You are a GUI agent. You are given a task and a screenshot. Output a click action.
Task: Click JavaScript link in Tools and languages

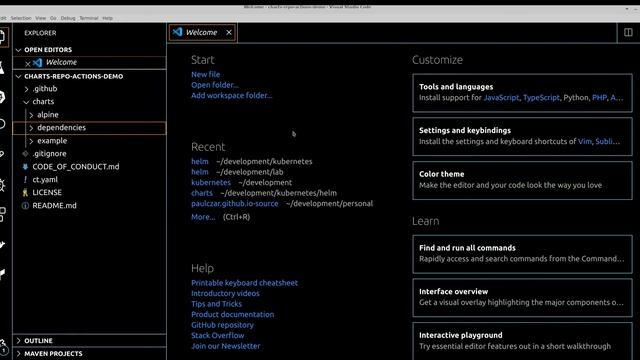(x=501, y=98)
